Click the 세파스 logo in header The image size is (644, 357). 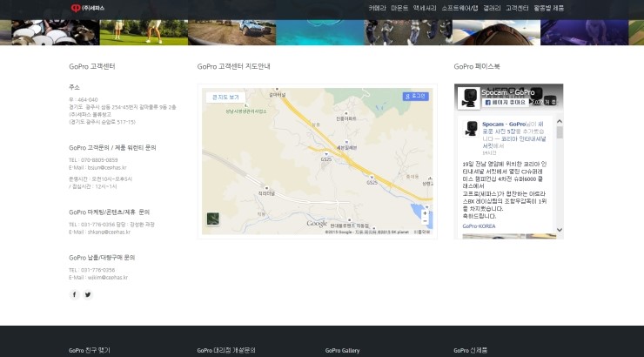[x=88, y=8]
